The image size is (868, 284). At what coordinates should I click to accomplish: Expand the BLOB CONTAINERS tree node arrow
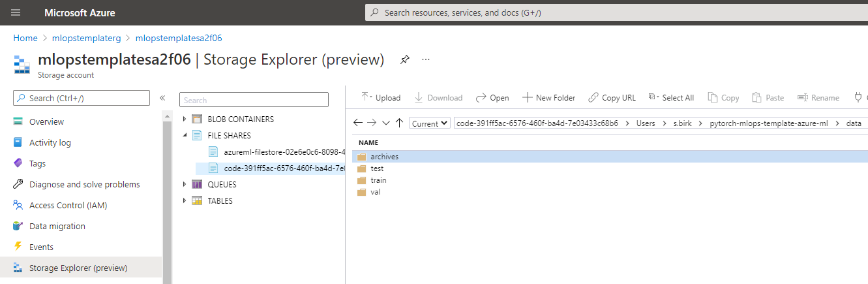point(185,119)
